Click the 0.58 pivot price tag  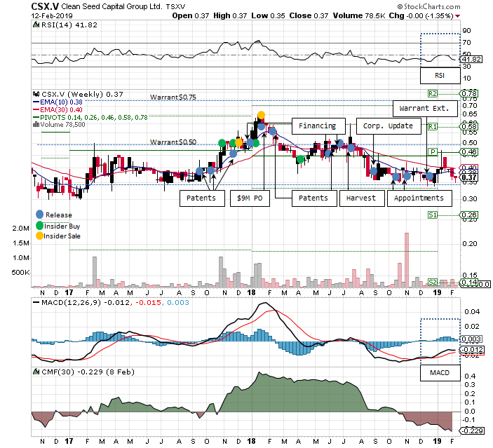[x=470, y=127]
